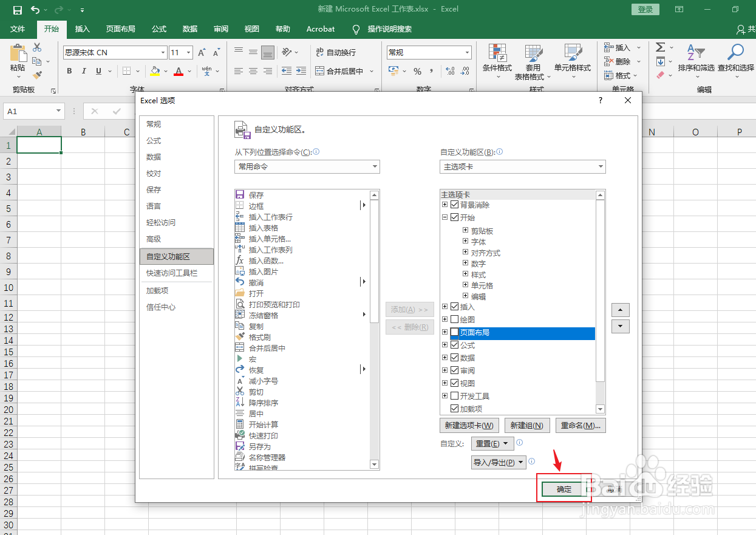Select column header B in the worksheet
Viewport: 756px width, 535px height.
[x=83, y=132]
